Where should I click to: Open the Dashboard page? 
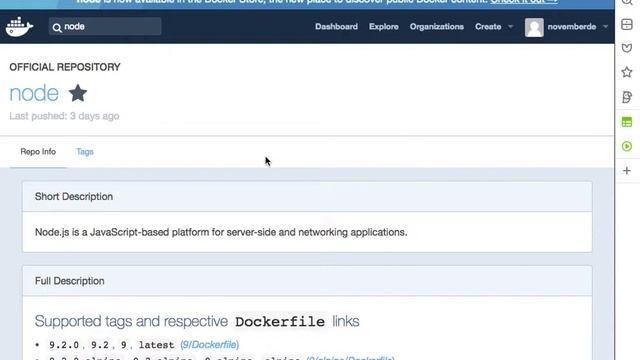pos(336,27)
